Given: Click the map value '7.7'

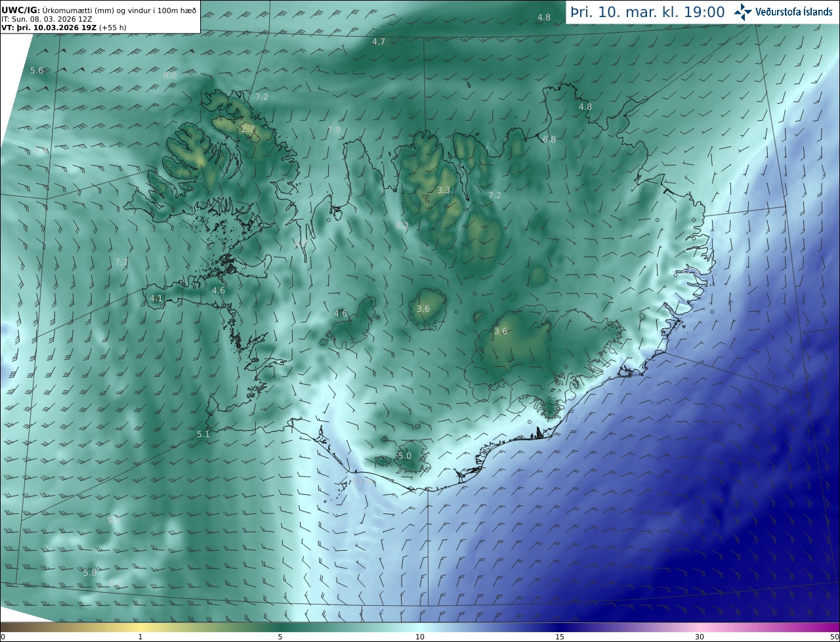Looking at the screenshot, I should [121, 262].
